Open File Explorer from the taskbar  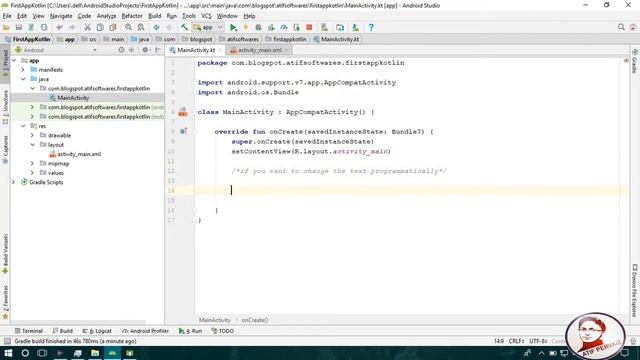[95, 353]
